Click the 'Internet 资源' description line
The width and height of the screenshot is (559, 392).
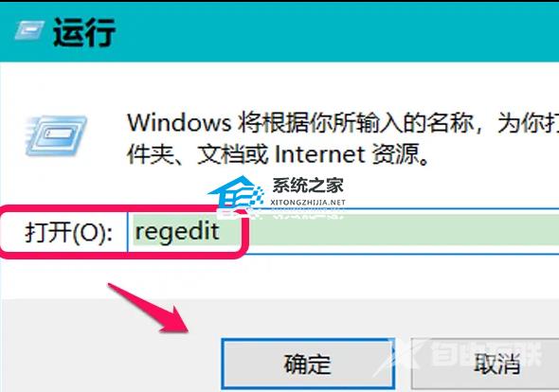[278, 154]
